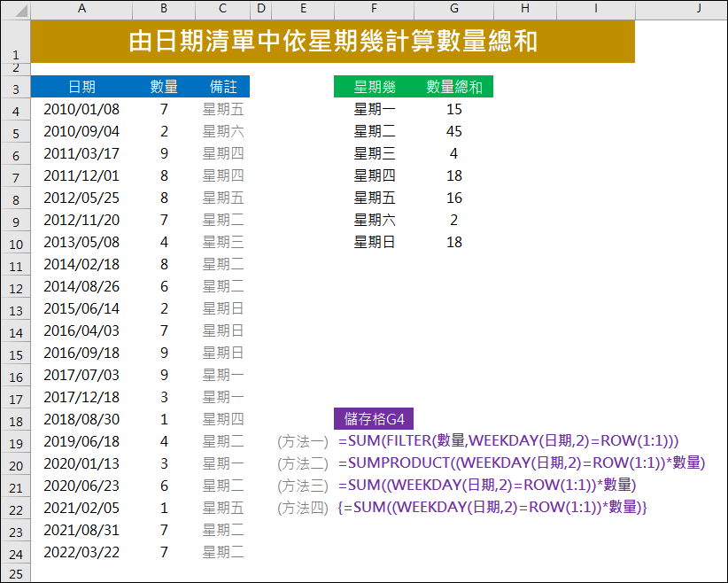Select date cell 2020/06/23
728x583 pixels.
click(81, 486)
